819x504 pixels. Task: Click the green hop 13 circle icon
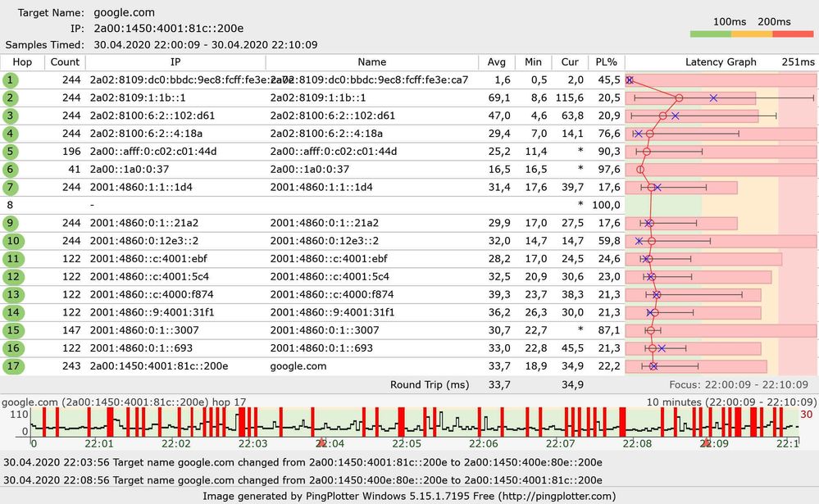(x=12, y=294)
